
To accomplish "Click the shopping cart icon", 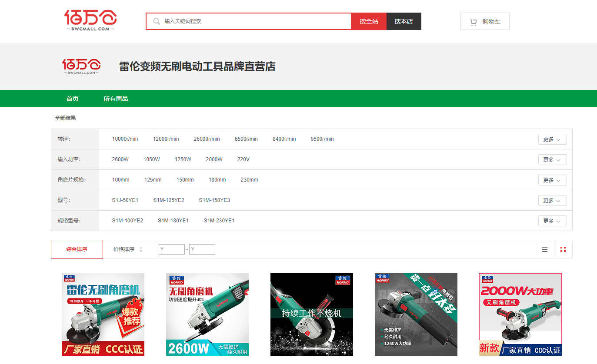I will point(473,22).
